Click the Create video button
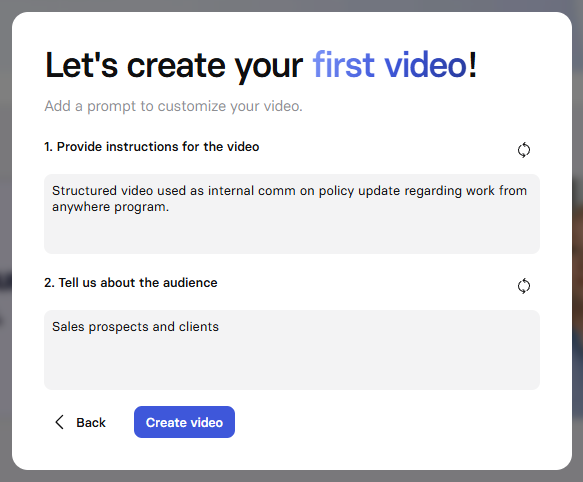The height and width of the screenshot is (482, 583). [x=184, y=422]
